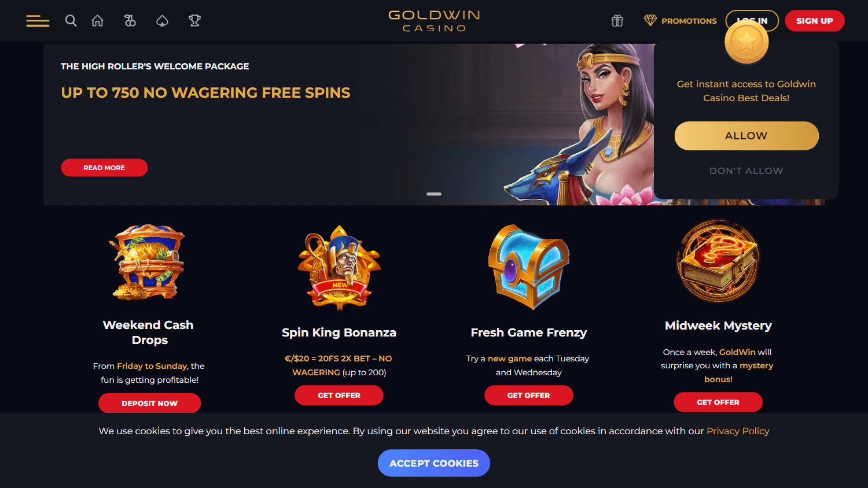Open the trophy tournaments icon
Screen dimensions: 868x488
[x=194, y=21]
